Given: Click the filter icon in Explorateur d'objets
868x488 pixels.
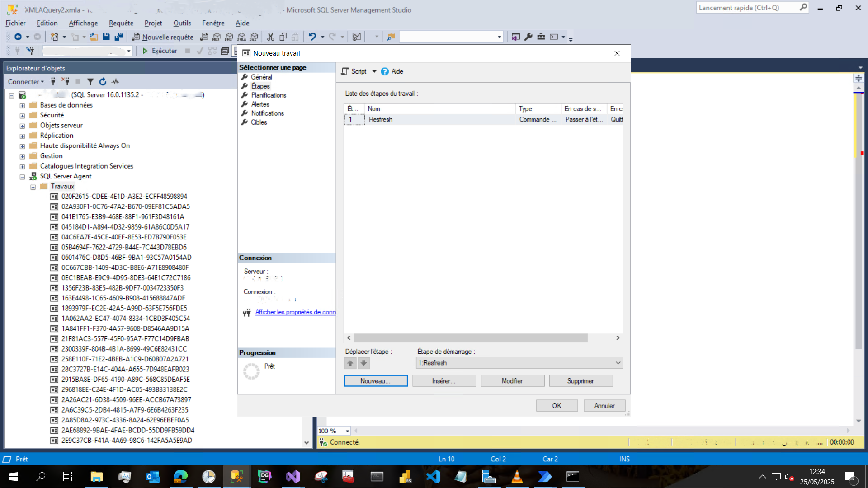Looking at the screenshot, I should click(x=90, y=82).
